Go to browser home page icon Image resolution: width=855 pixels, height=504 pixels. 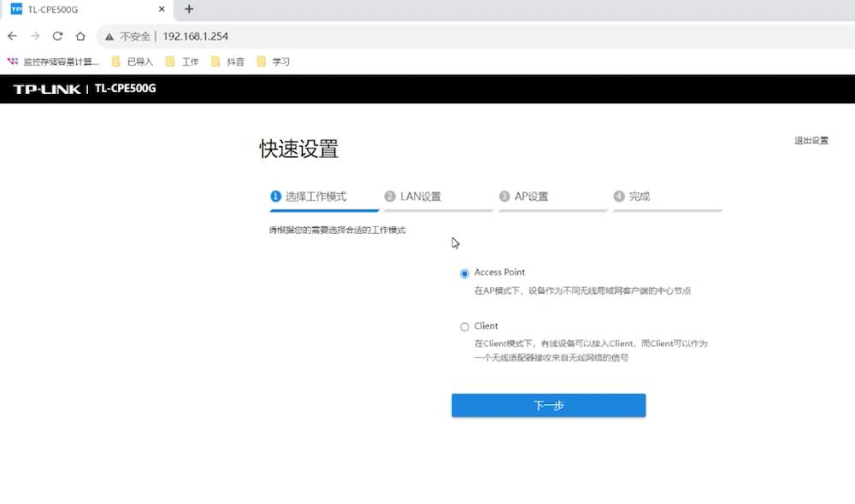[80, 37]
